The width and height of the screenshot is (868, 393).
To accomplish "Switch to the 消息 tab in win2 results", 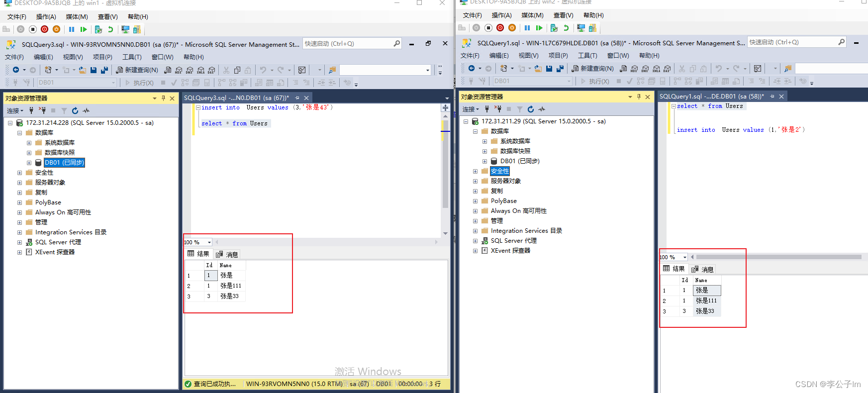I will [703, 269].
